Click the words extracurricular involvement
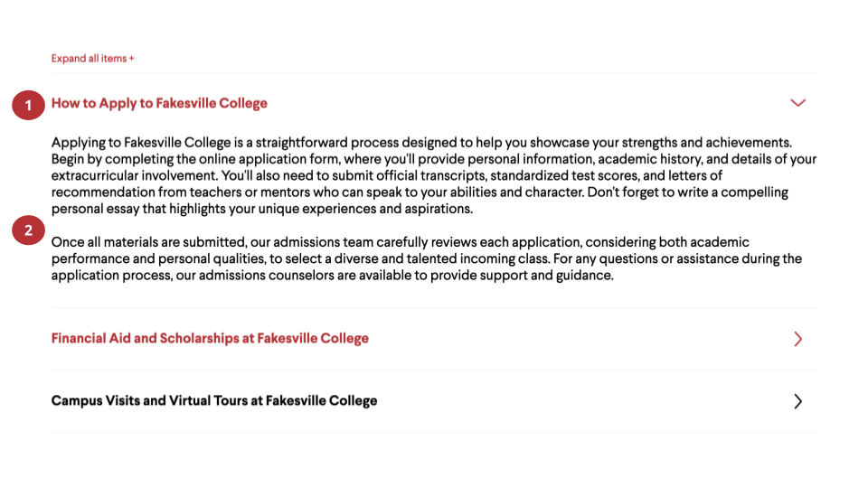The image size is (868, 488). (x=134, y=176)
